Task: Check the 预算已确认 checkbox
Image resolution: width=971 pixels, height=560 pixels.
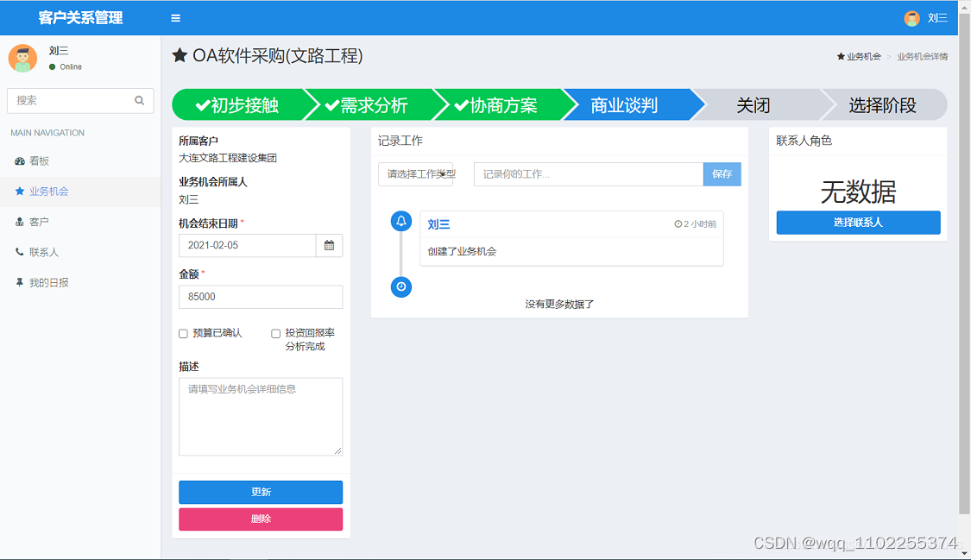Action: click(x=182, y=333)
